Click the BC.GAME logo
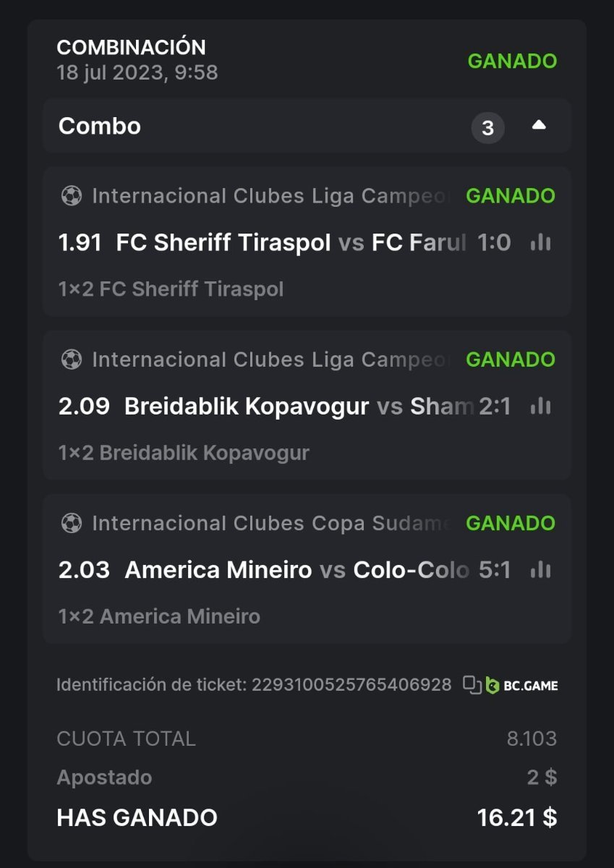The image size is (614, 868). pos(522,685)
